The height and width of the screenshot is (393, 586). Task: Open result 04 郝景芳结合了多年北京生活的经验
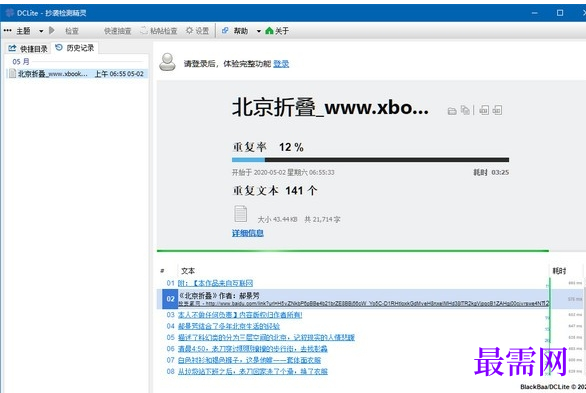click(x=229, y=326)
